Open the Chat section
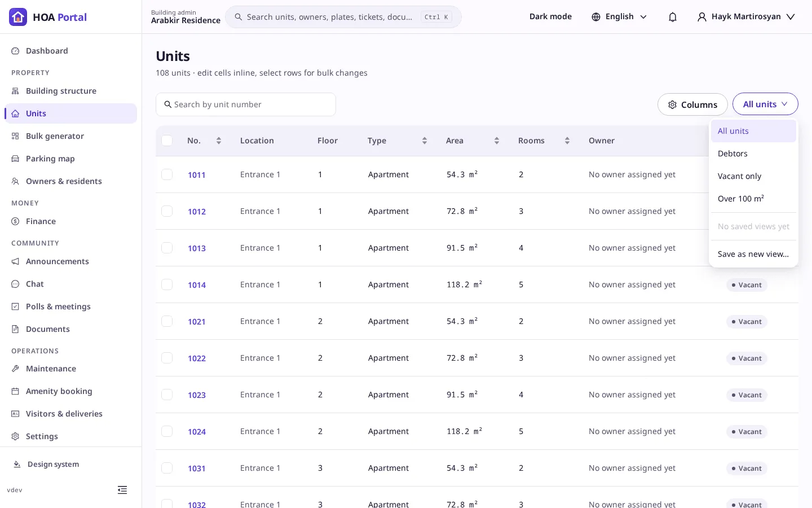The width and height of the screenshot is (812, 508). click(70, 284)
